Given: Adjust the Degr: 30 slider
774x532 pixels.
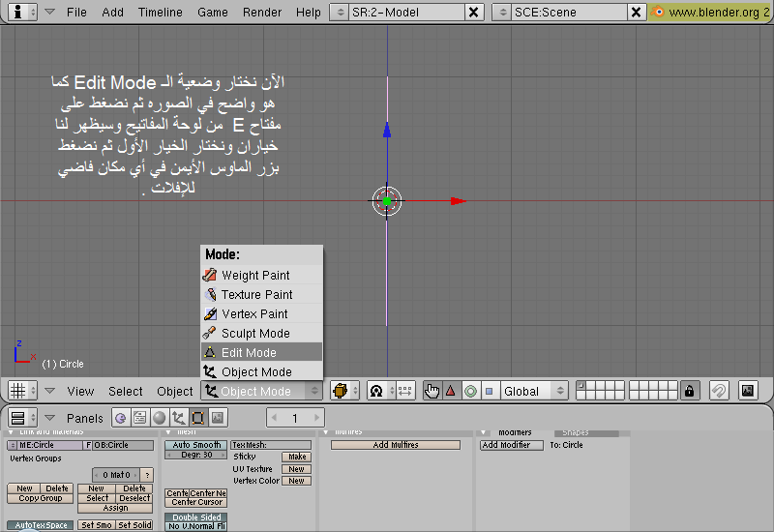Looking at the screenshot, I should tap(196, 455).
